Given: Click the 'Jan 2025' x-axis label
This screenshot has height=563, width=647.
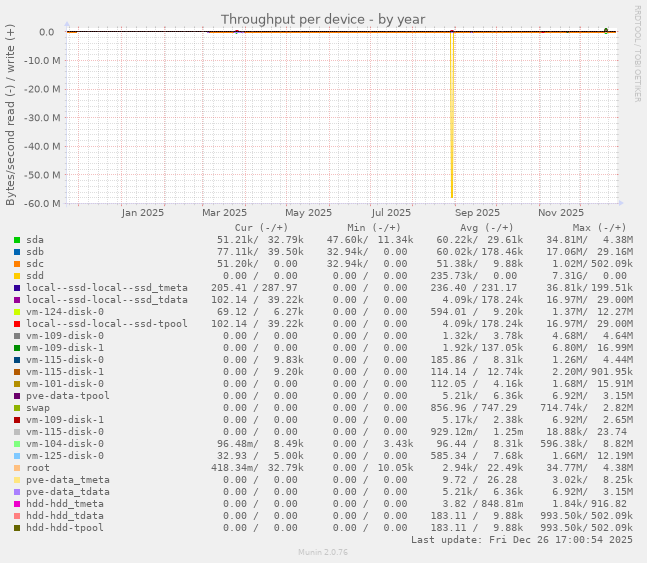Looking at the screenshot, I should click(x=142, y=213).
